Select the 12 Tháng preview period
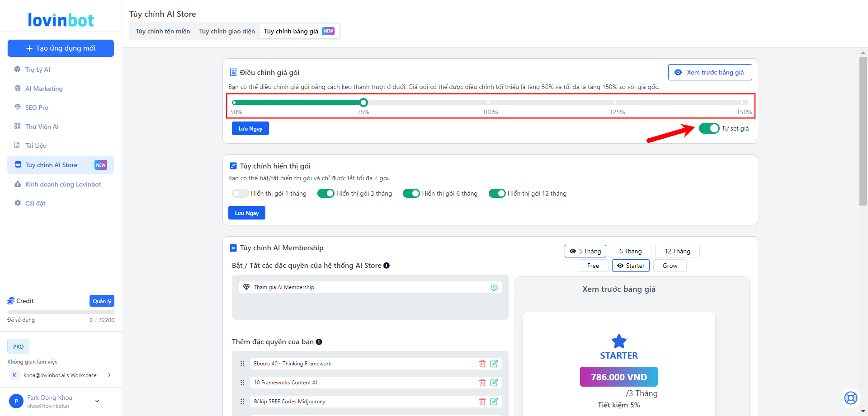This screenshot has width=868, height=416. tap(677, 251)
